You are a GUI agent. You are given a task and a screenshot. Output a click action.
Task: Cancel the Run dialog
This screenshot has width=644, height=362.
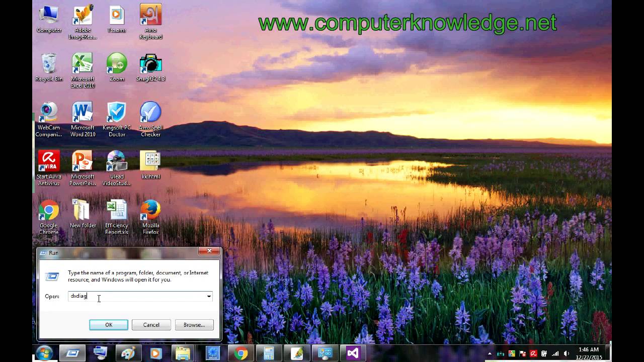coord(151,325)
